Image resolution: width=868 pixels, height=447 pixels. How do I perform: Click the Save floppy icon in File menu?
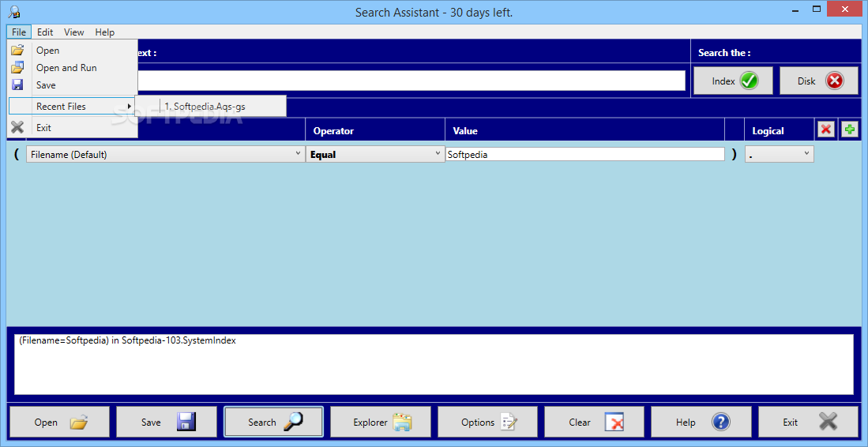[17, 85]
